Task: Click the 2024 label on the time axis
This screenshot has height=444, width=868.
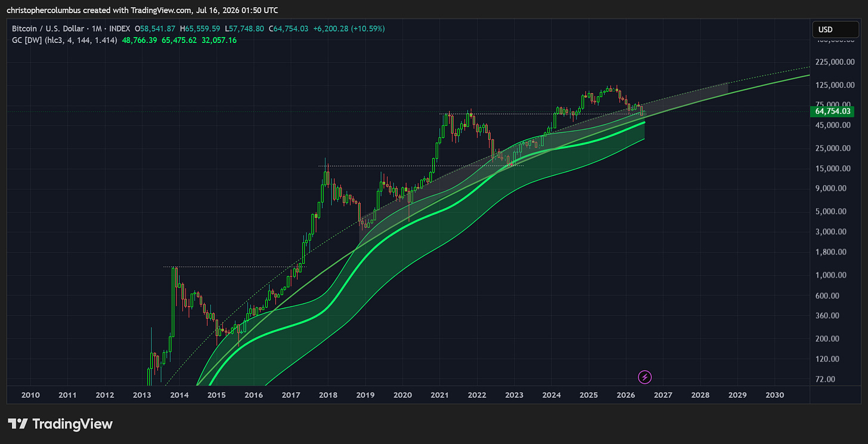Action: click(551, 395)
